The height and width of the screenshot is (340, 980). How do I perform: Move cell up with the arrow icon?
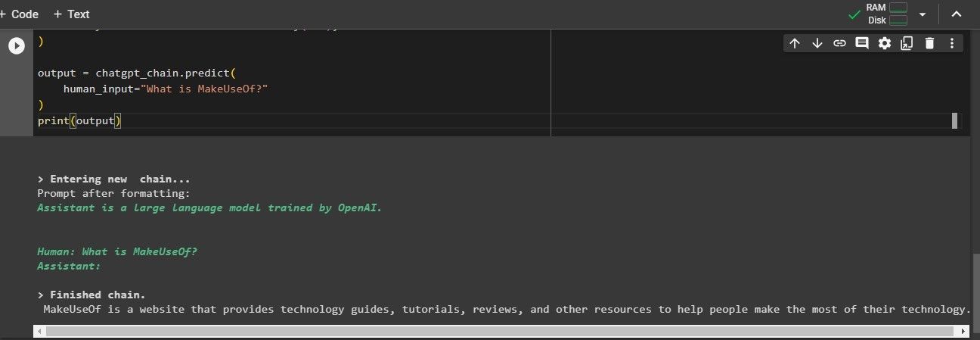pos(794,43)
